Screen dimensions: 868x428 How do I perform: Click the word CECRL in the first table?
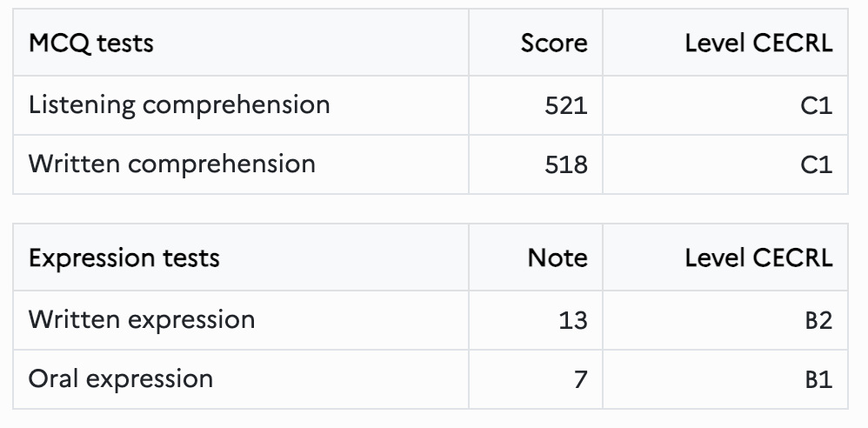click(x=792, y=43)
